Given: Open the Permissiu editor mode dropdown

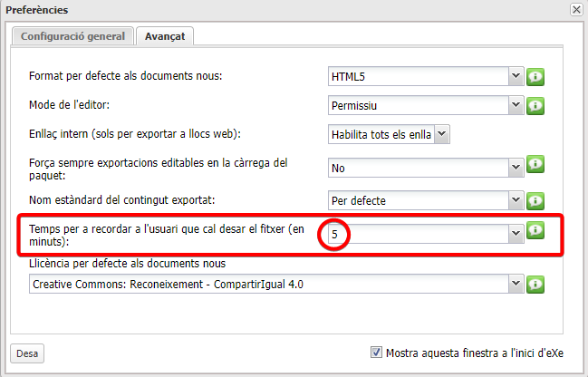Looking at the screenshot, I should [x=516, y=106].
